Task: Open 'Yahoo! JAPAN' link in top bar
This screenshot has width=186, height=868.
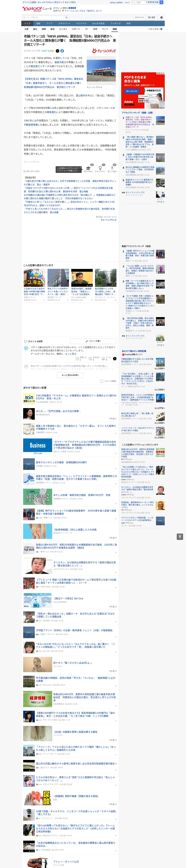Action: coord(116,2)
